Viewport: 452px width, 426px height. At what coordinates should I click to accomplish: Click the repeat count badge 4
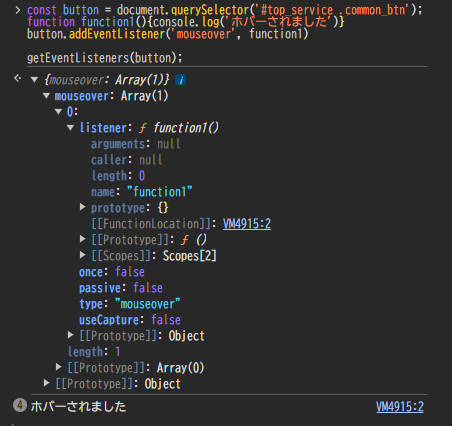(x=20, y=406)
